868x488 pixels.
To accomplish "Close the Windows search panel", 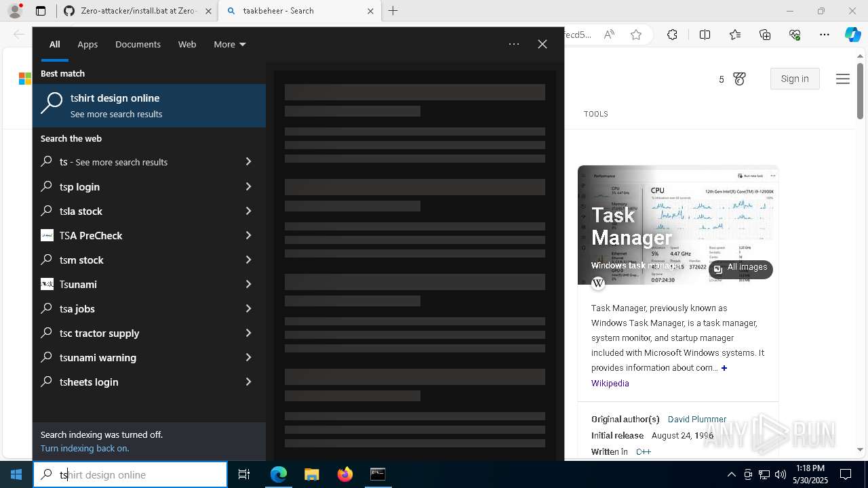I will [x=542, y=44].
